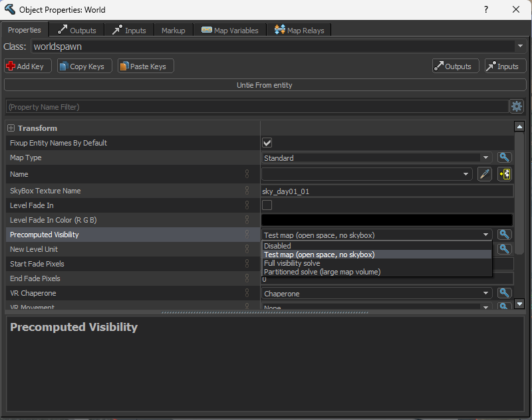Viewport: 532px width, 420px height.
Task: Switch to the Properties tab
Action: [x=25, y=30]
